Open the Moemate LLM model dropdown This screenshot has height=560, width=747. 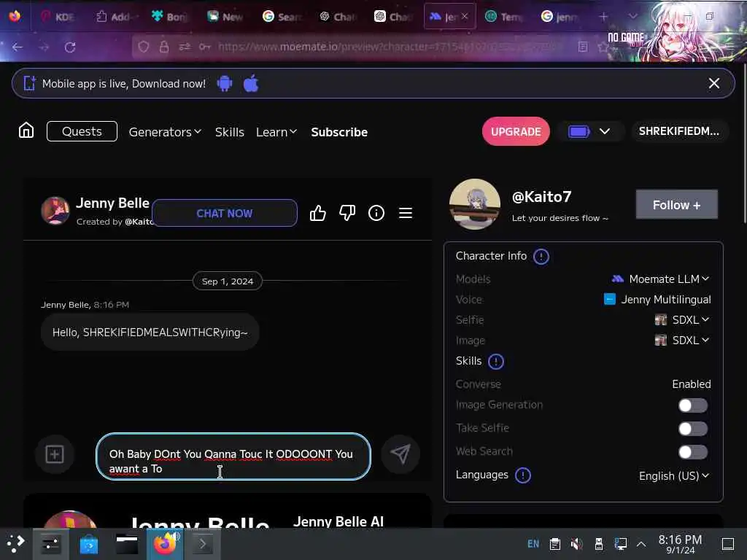[x=660, y=279]
